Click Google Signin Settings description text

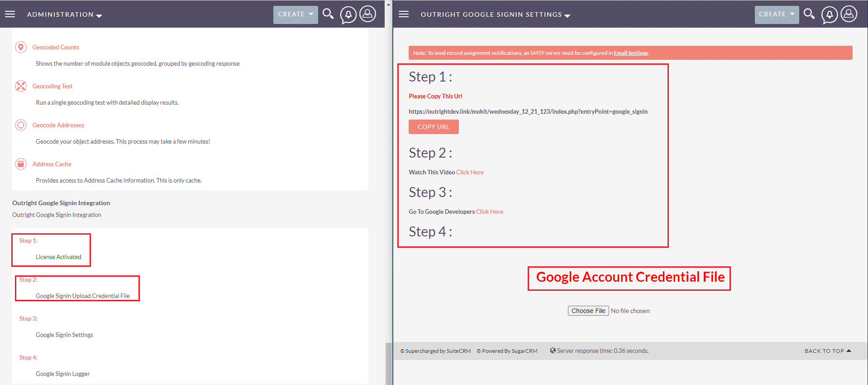pos(65,335)
